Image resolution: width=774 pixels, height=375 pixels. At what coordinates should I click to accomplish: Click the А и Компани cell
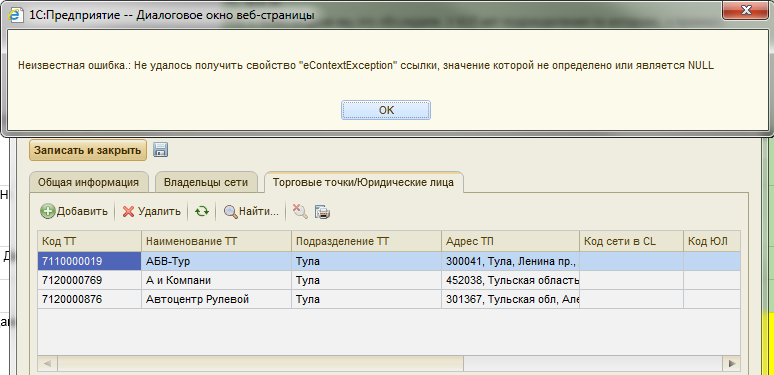pyautogui.click(x=217, y=280)
